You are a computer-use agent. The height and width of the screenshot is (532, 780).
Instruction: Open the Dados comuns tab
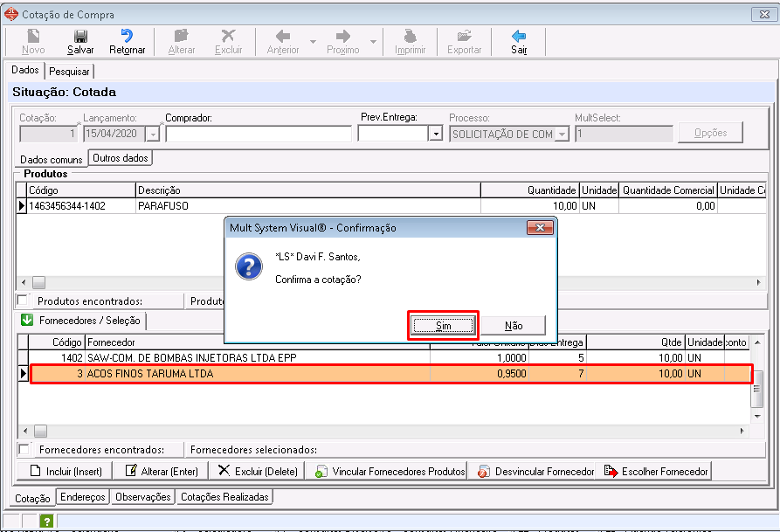[x=52, y=160]
